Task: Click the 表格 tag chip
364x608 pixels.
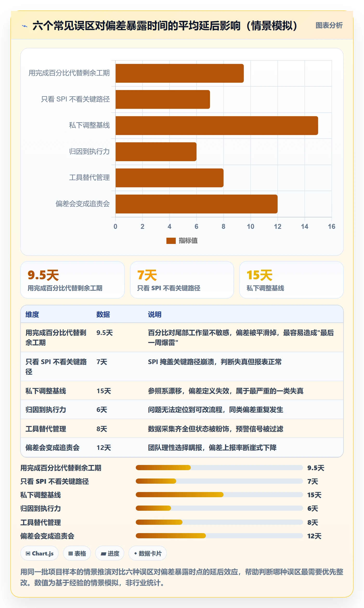Action: point(77,553)
